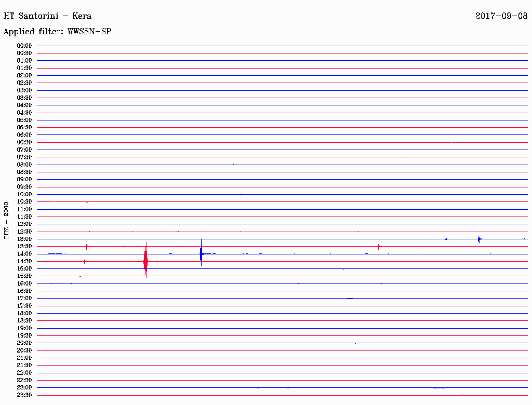Viewport: 532px width, 405px height.
Task: Select the 23:30 time label
Action: pos(24,395)
